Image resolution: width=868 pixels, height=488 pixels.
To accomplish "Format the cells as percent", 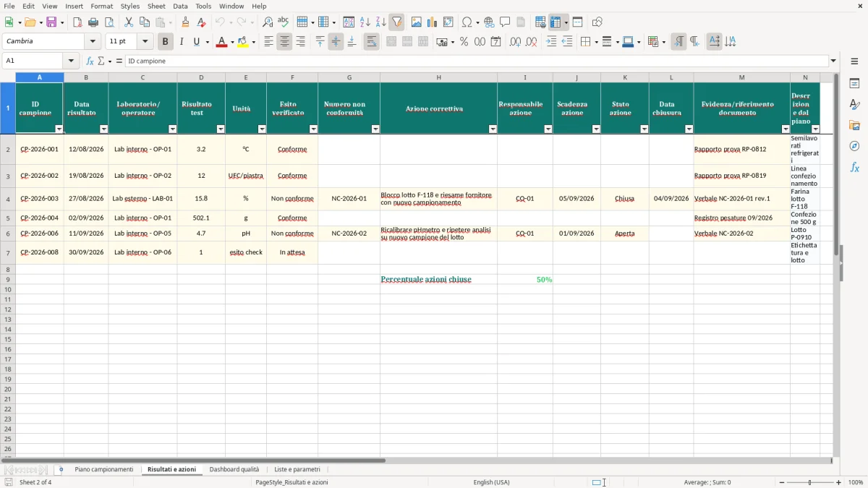I will pos(464,42).
